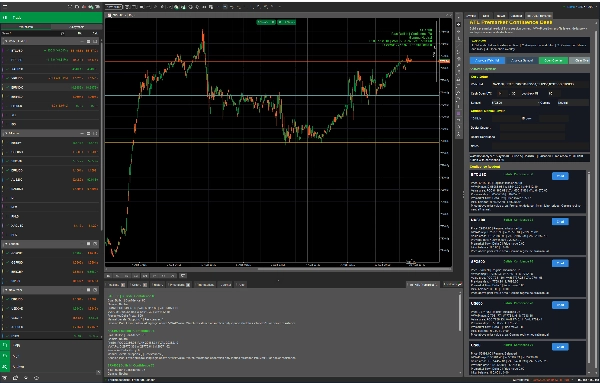Select the teal horizontal line on the chart

click(272, 95)
